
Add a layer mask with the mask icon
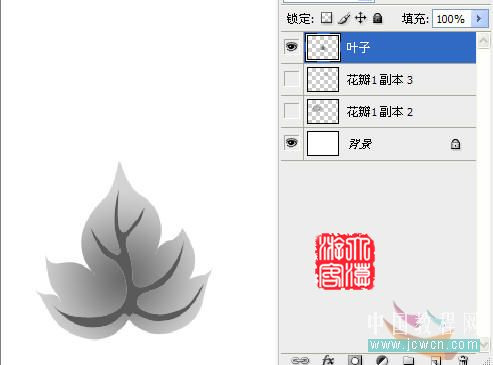355,360
